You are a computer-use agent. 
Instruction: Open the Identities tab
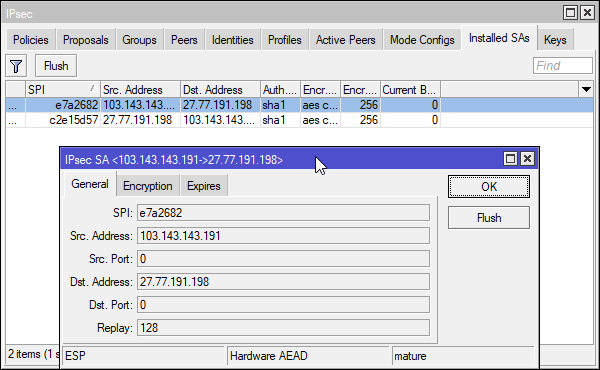click(x=232, y=40)
